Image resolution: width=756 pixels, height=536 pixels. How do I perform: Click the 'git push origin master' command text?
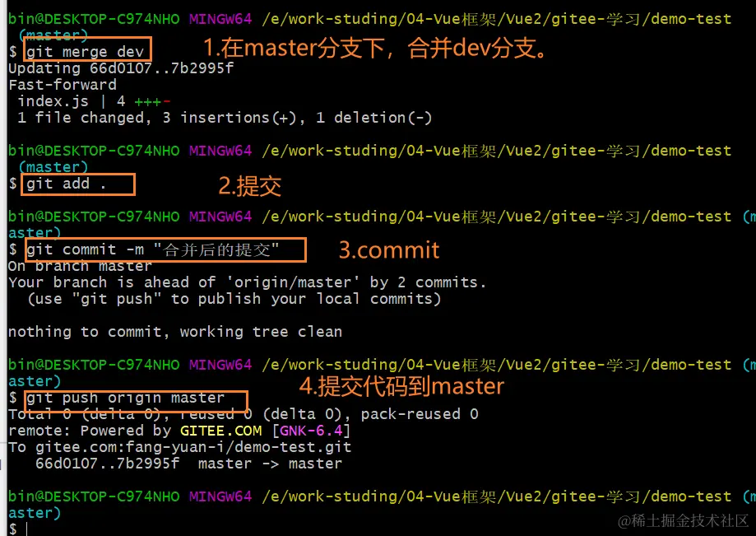point(125,398)
